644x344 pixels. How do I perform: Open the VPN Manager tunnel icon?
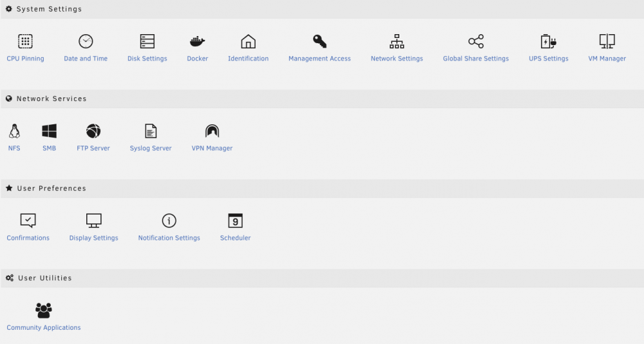coord(212,131)
